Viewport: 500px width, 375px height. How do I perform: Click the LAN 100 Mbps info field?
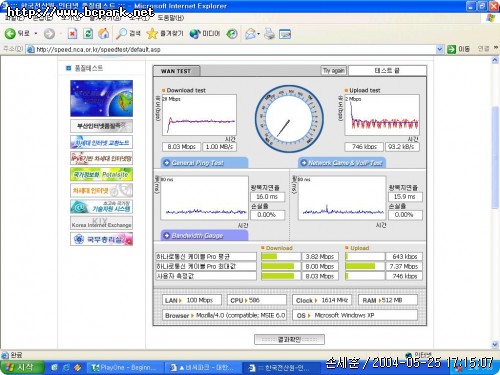coord(192,300)
